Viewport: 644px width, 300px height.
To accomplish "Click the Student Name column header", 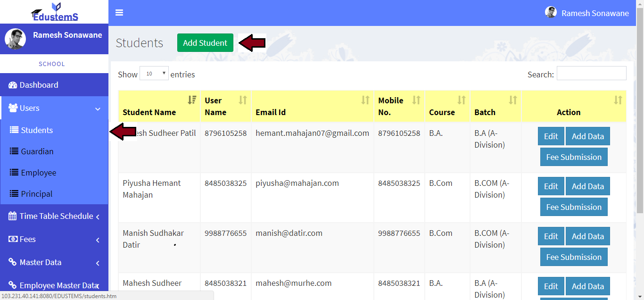I will point(159,106).
